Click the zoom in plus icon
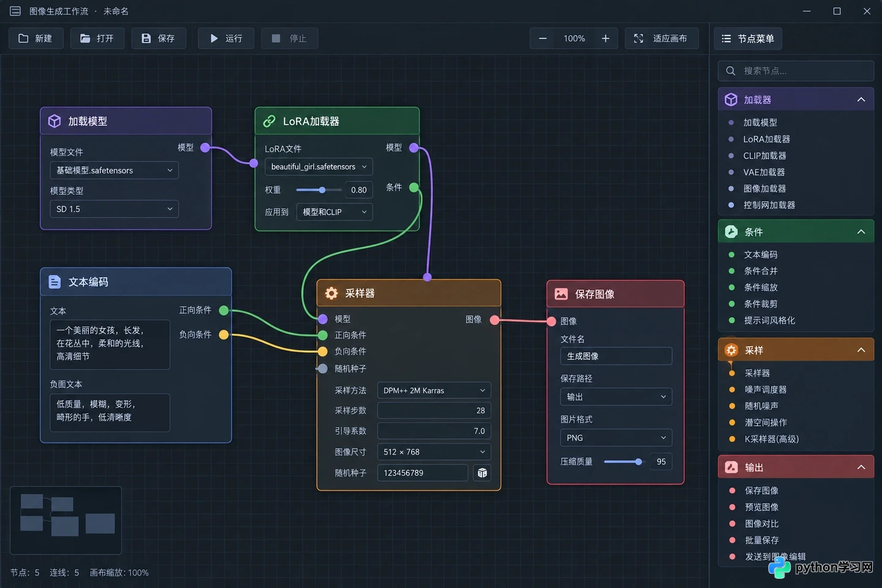This screenshot has width=882, height=588. click(606, 39)
